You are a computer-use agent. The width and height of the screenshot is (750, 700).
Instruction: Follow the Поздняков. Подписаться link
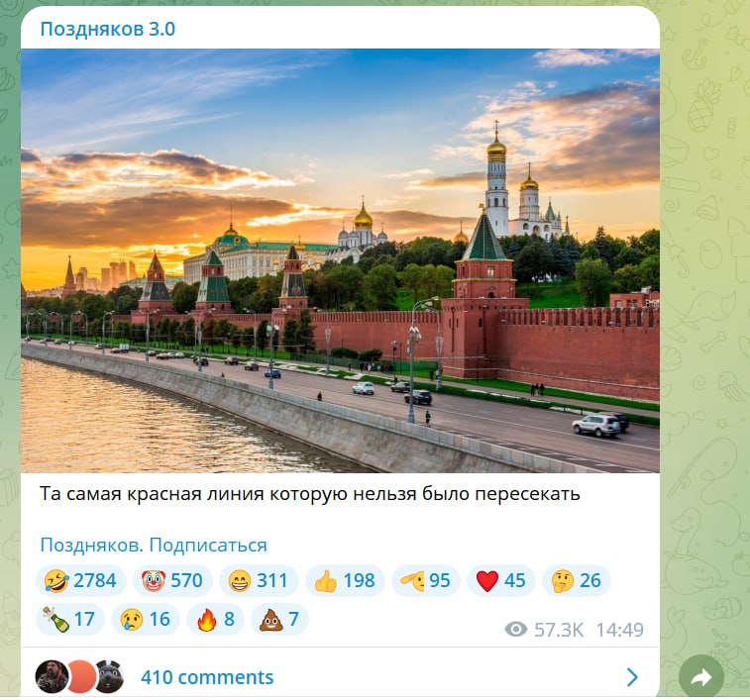154,546
